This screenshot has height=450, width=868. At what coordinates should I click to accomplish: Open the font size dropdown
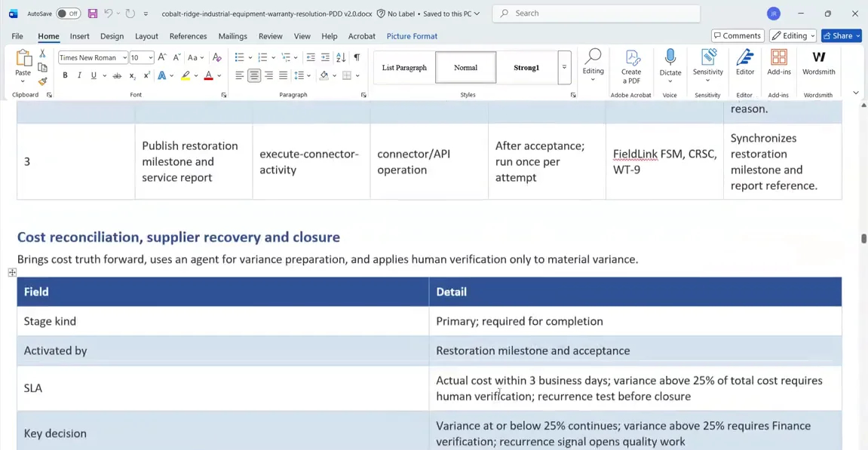pos(150,57)
